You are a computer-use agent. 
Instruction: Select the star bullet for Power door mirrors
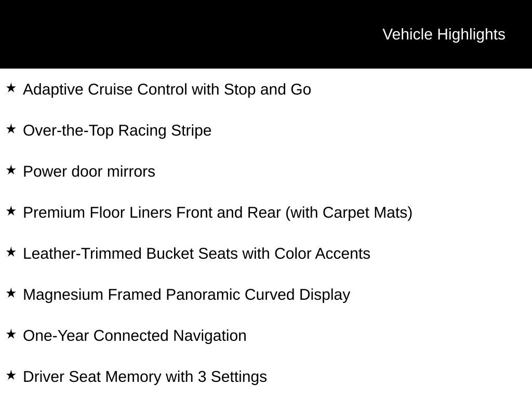tap(11, 170)
